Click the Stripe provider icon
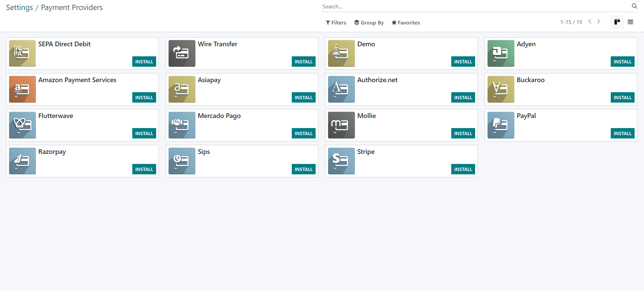644x291 pixels. 341,161
